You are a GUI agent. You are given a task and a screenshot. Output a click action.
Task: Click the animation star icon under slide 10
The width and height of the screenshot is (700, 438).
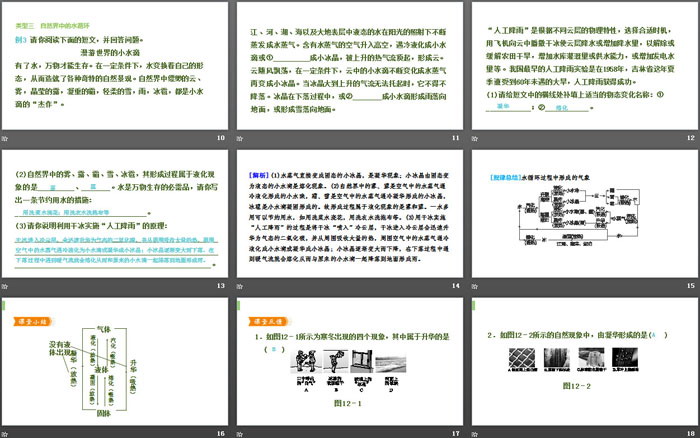[4, 138]
